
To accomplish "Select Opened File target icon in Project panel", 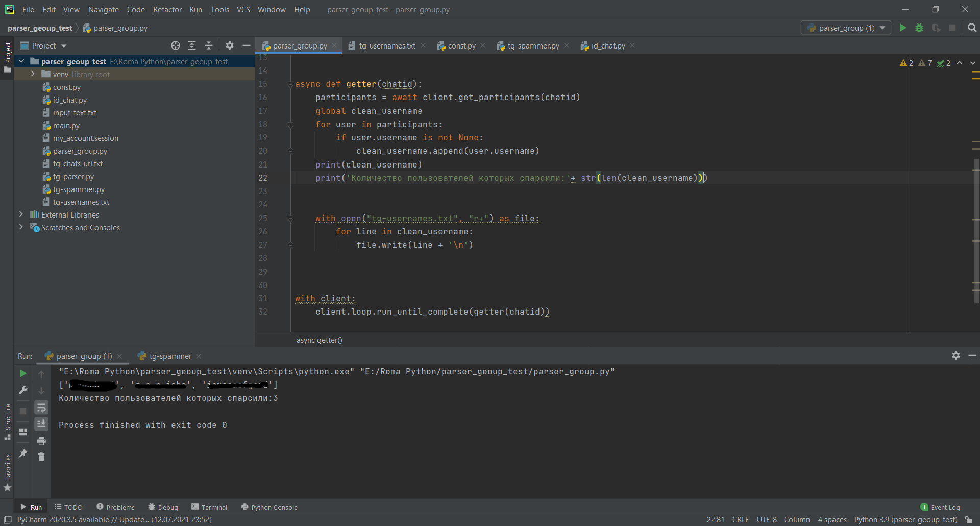I will tap(176, 45).
